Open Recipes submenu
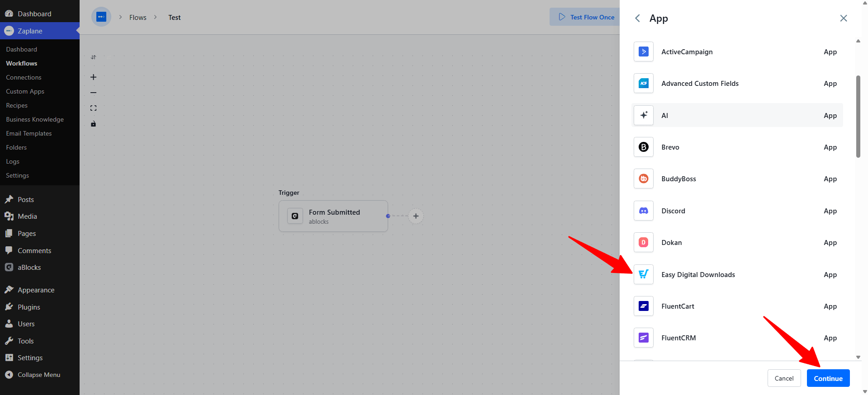The width and height of the screenshot is (868, 395). coord(17,105)
